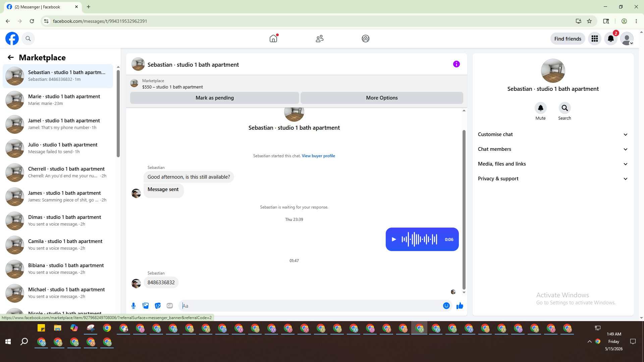The height and width of the screenshot is (362, 644).
Task: Open the account profile avatar menu
Action: pyautogui.click(x=627, y=39)
